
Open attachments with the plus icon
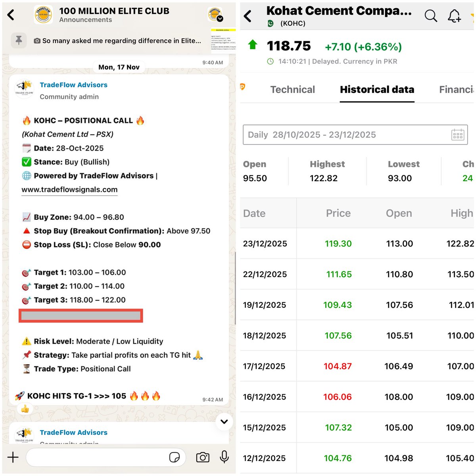(13, 457)
